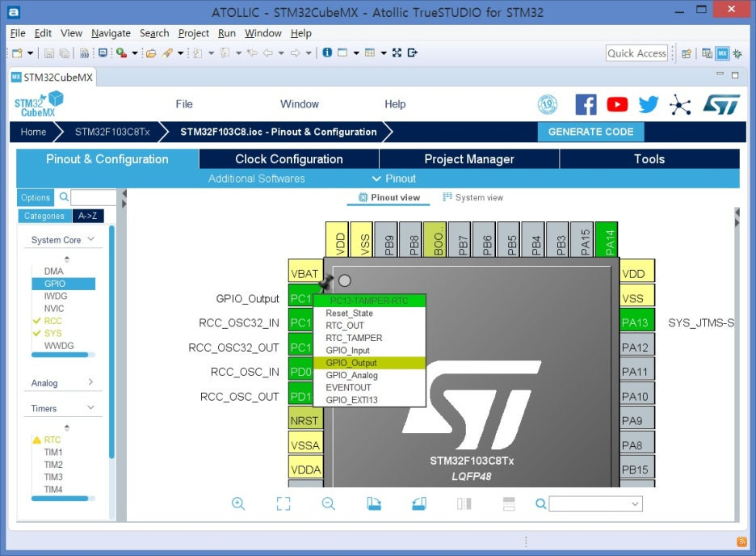Click the binary 010 build icon

tap(84, 53)
